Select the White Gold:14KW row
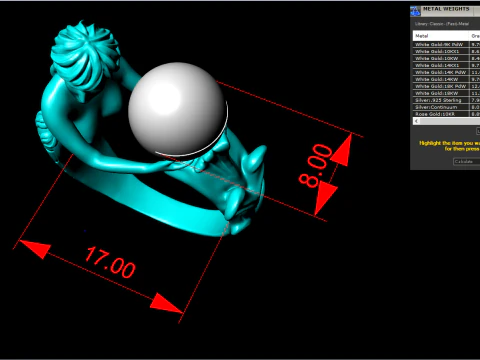 pyautogui.click(x=446, y=79)
